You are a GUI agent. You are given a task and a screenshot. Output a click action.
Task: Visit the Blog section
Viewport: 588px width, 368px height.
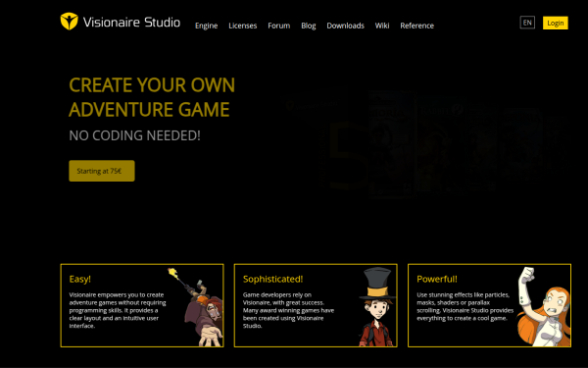click(309, 26)
